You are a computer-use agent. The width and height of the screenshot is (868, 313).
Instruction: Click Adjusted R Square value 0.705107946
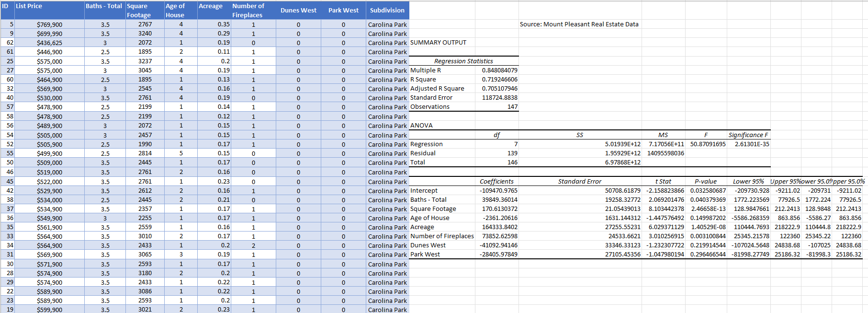tap(500, 89)
